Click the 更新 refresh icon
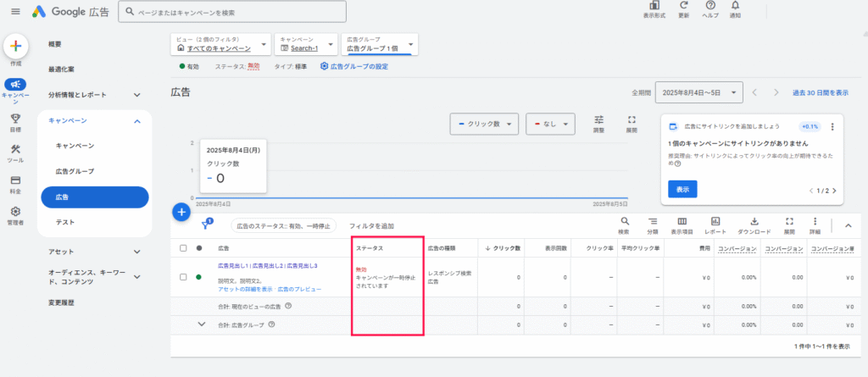 coord(684,9)
